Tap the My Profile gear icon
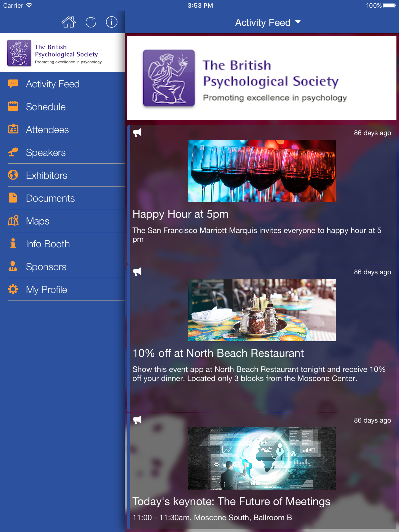399x532 pixels. (x=13, y=289)
